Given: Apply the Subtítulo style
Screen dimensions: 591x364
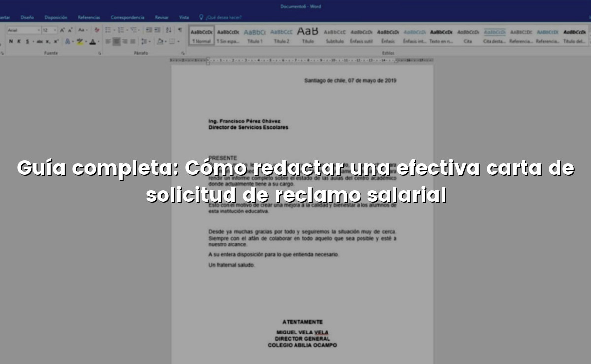Looking at the screenshot, I should point(334,36).
